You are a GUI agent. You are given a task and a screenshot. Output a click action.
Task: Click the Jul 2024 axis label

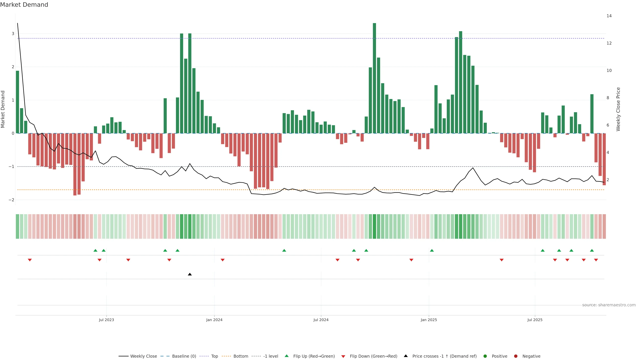point(321,320)
